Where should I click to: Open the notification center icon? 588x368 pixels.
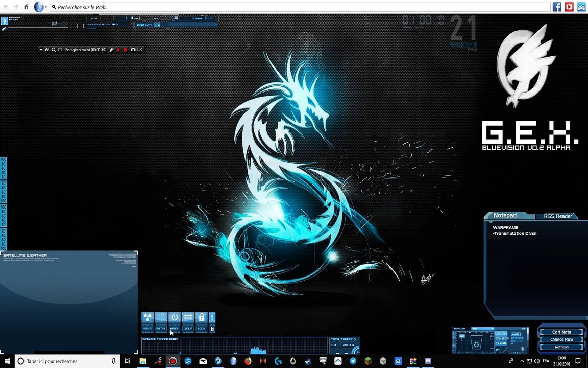click(x=578, y=361)
